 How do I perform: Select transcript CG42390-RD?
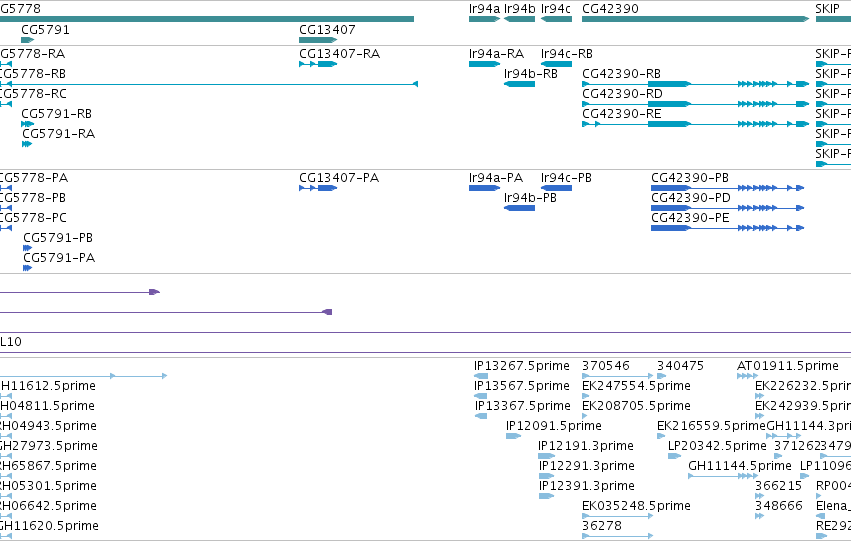pos(622,94)
